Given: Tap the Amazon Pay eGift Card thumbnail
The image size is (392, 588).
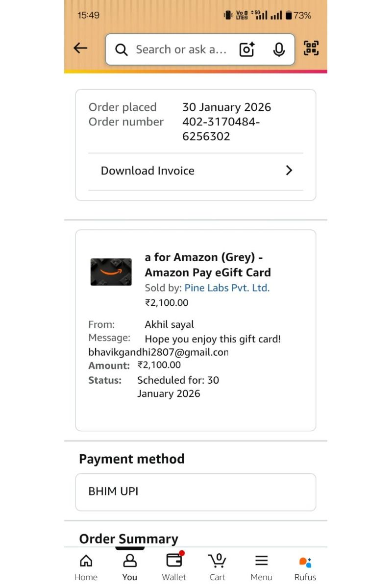Looking at the screenshot, I should (x=111, y=272).
